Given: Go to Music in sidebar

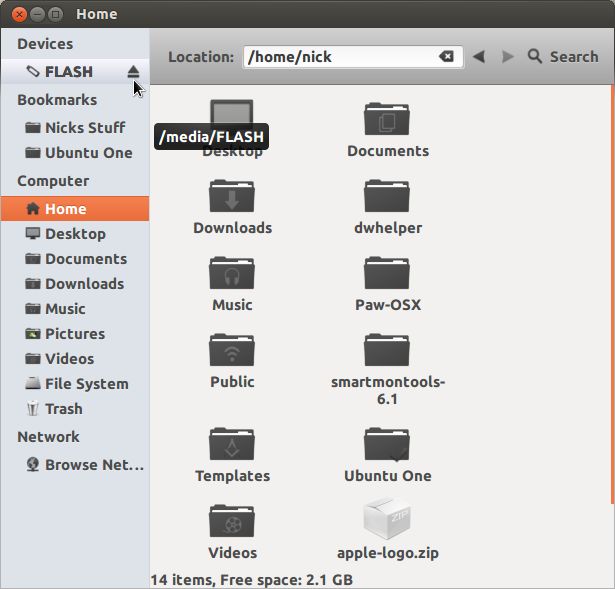Looking at the screenshot, I should 75,309.
